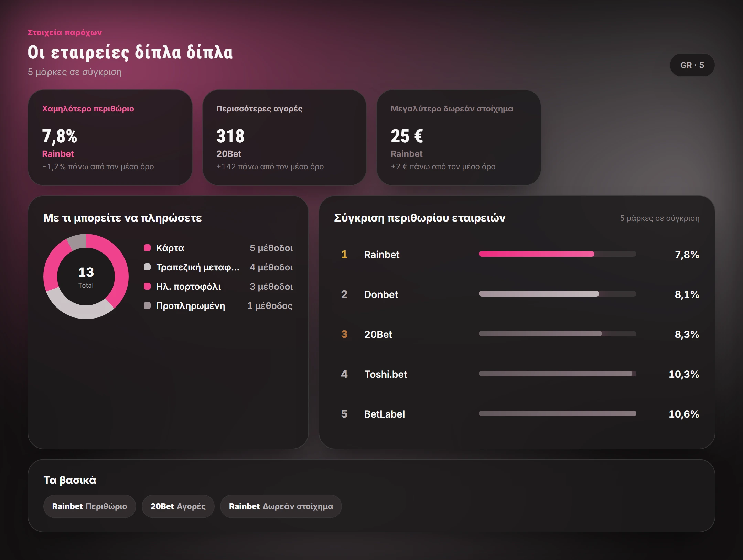Click the '3 μέθοδοι' count
The width and height of the screenshot is (743, 560).
coord(271,287)
